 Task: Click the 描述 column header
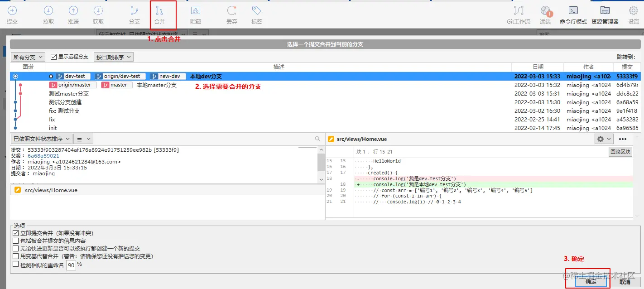click(x=279, y=67)
